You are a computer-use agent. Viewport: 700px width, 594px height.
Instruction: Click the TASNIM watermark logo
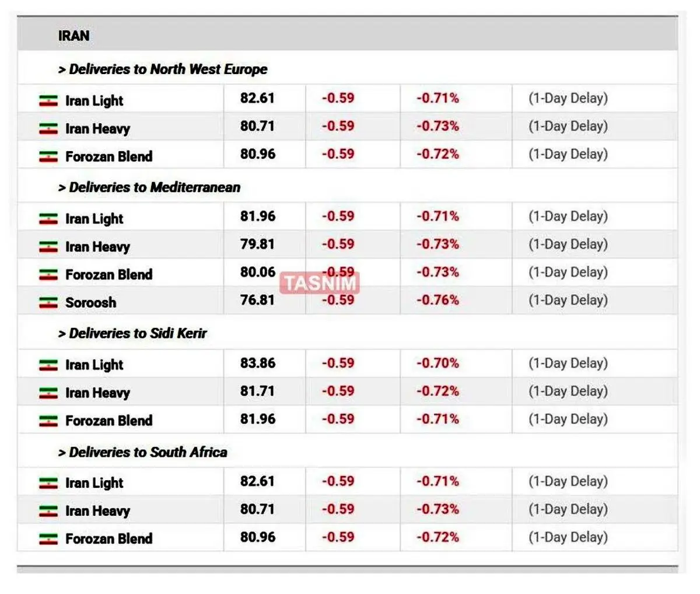[320, 284]
